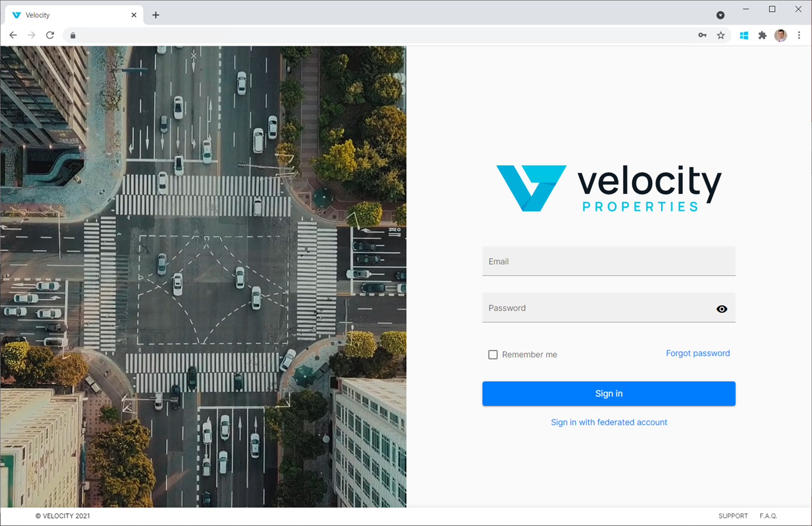This screenshot has height=526, width=812.
Task: Click the © VELOCITY 2021 footer text
Action: (x=62, y=516)
